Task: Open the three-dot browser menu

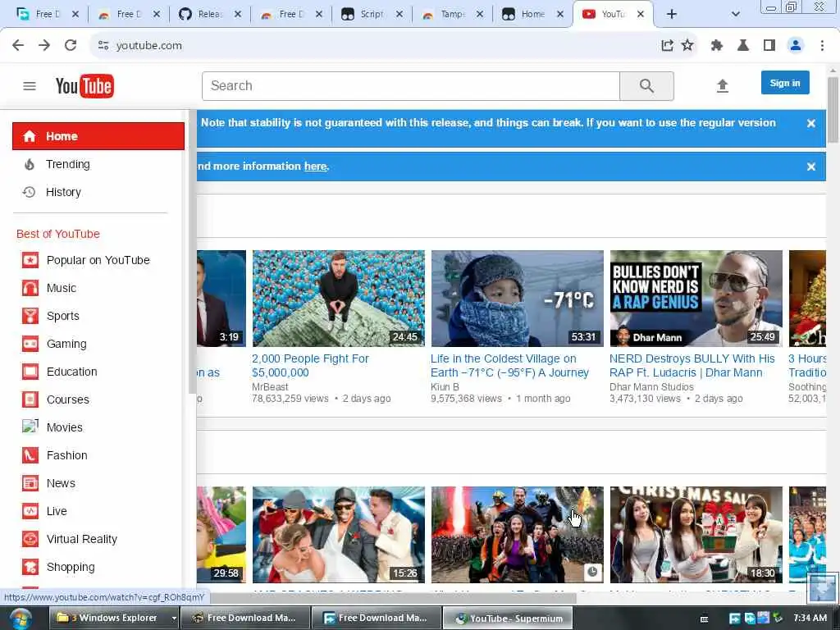Action: [x=822, y=46]
